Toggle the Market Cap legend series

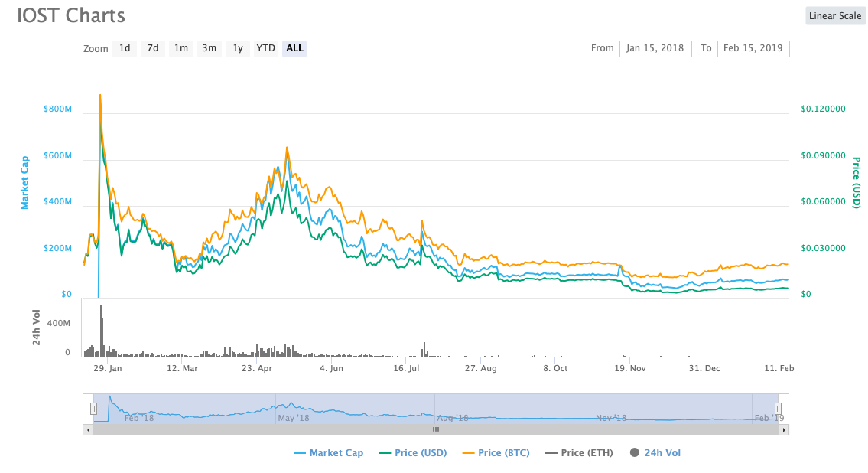point(329,453)
